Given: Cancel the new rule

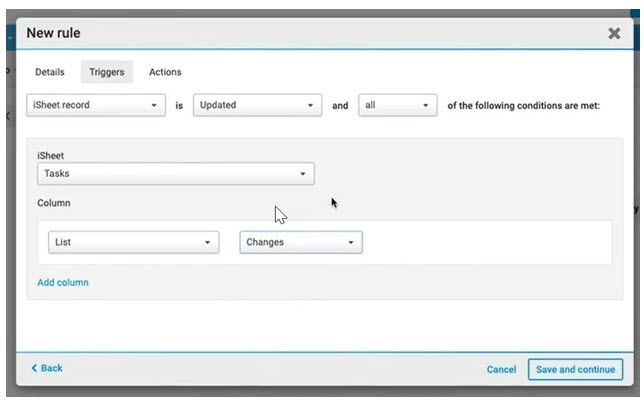Looking at the screenshot, I should point(501,370).
